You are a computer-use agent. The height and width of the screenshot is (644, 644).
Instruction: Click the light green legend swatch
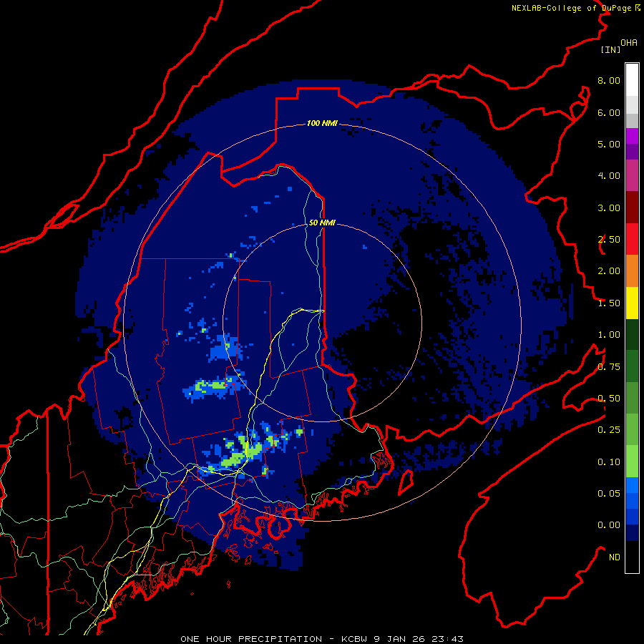click(x=632, y=462)
